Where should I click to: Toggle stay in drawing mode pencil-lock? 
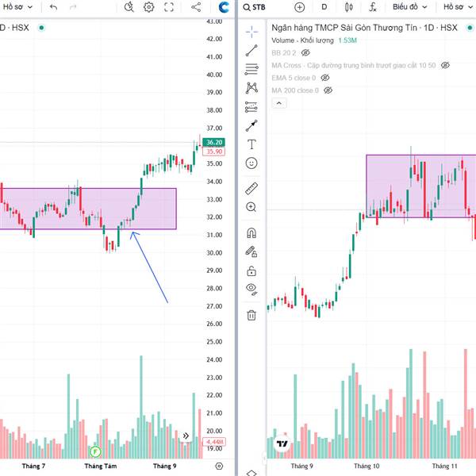(x=251, y=252)
